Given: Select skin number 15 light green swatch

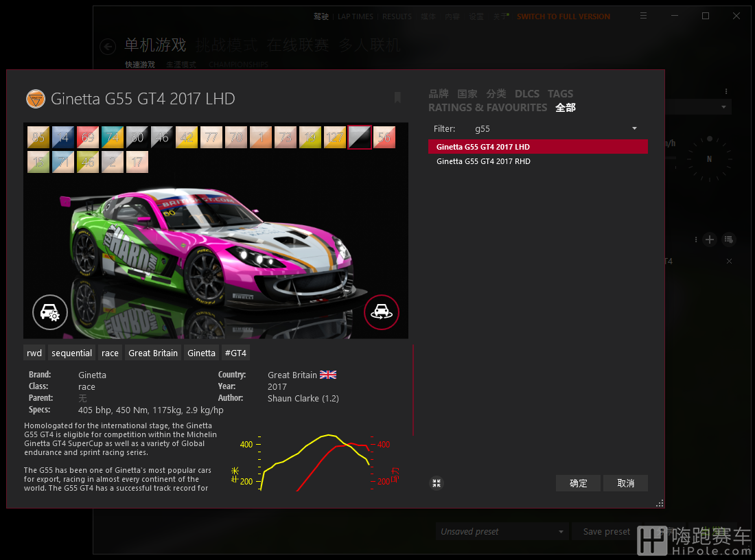Looking at the screenshot, I should pyautogui.click(x=38, y=162).
